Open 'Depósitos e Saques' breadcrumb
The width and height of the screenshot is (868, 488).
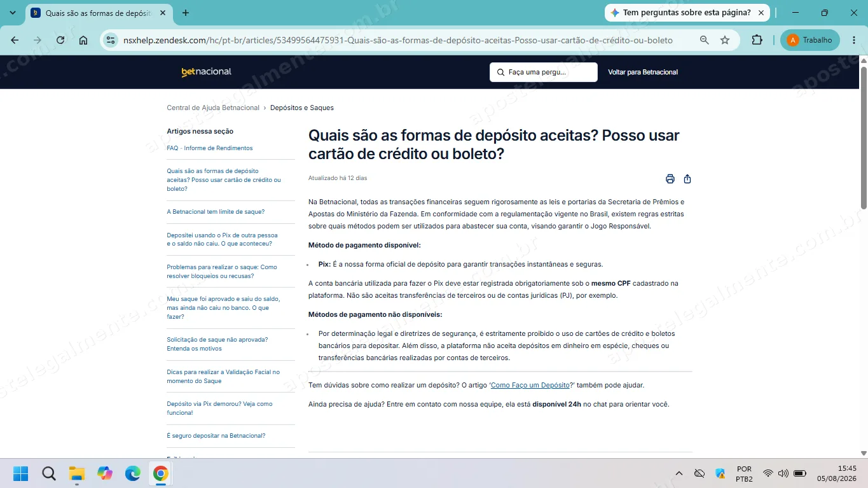pos(302,108)
